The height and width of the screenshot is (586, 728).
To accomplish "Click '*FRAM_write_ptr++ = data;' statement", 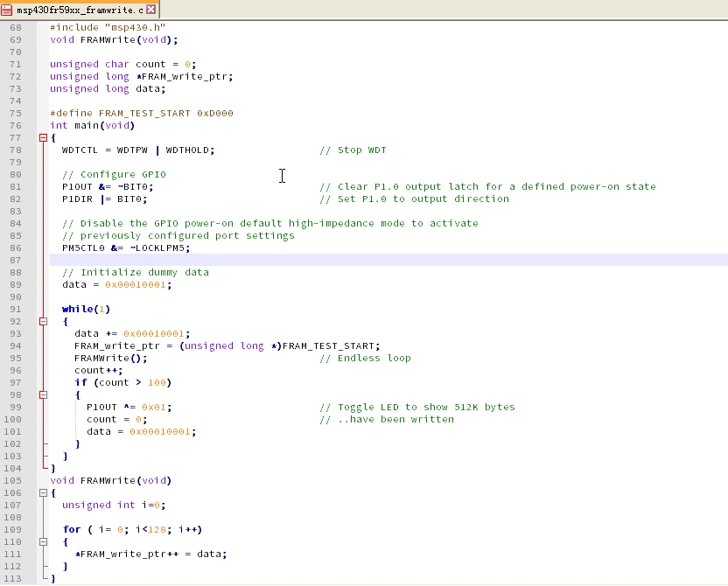I will pos(150,555).
